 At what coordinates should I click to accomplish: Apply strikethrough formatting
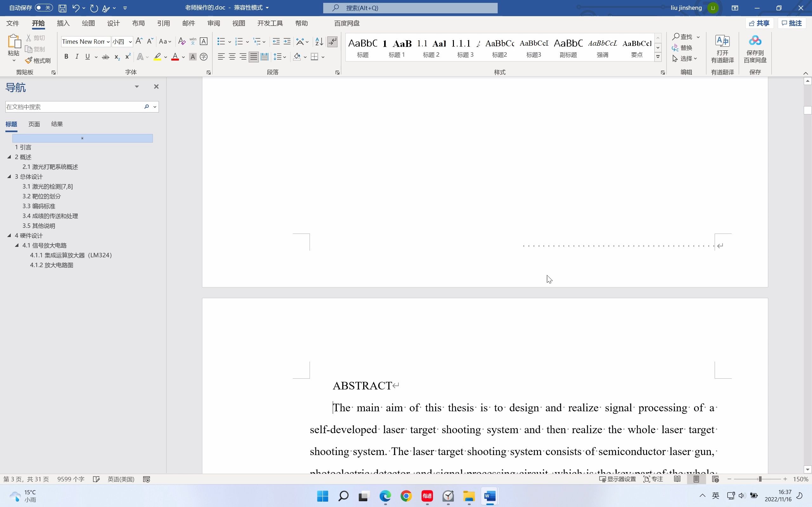coord(105,57)
